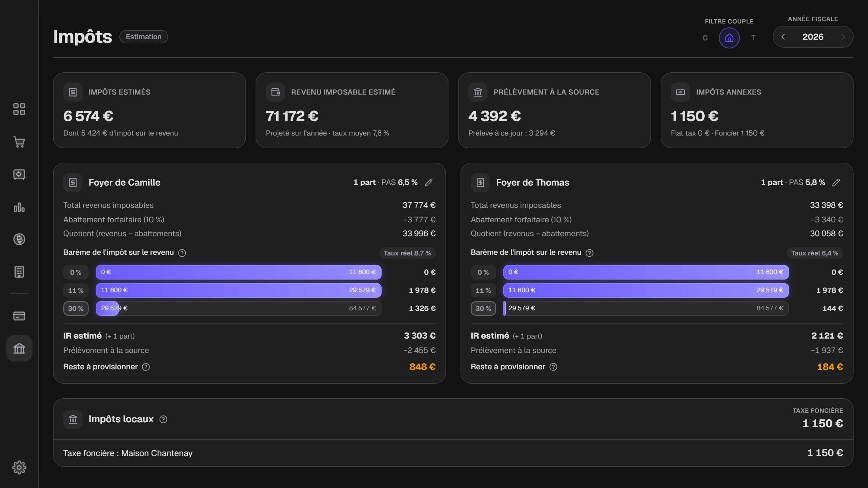
Task: Show help for Camille's Reste à provisionner
Action: pyautogui.click(x=146, y=367)
